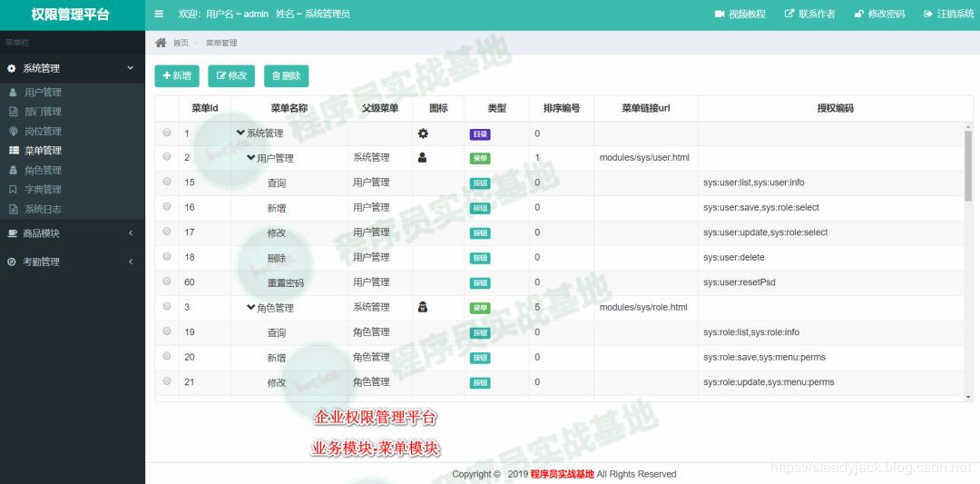Click the 权限管理平台 logo title
Screen dimensions: 980x484
(71, 15)
